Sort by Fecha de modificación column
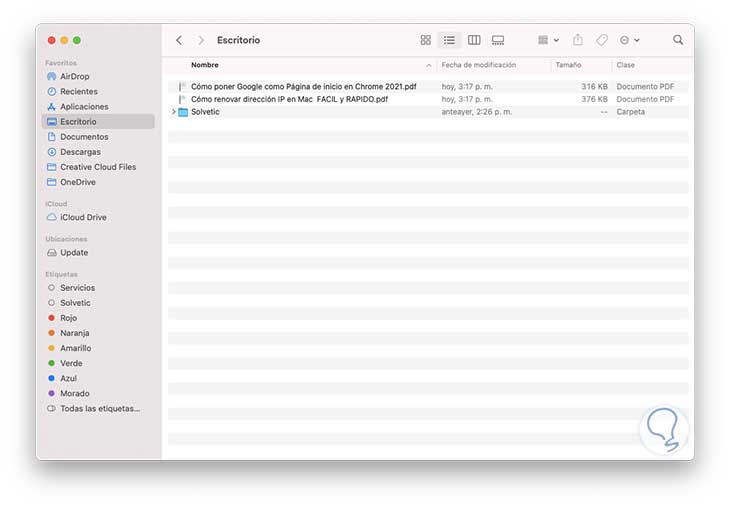The height and width of the screenshot is (507, 730). point(479,65)
